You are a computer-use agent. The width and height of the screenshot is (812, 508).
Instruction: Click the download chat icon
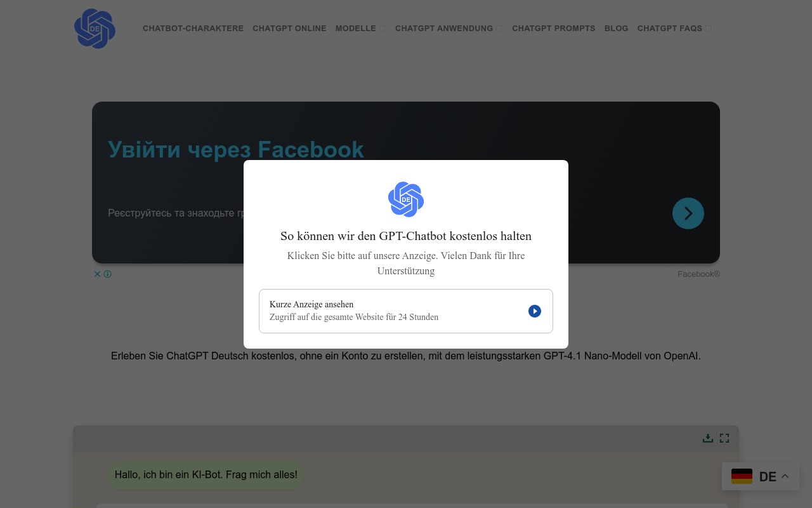[708, 438]
